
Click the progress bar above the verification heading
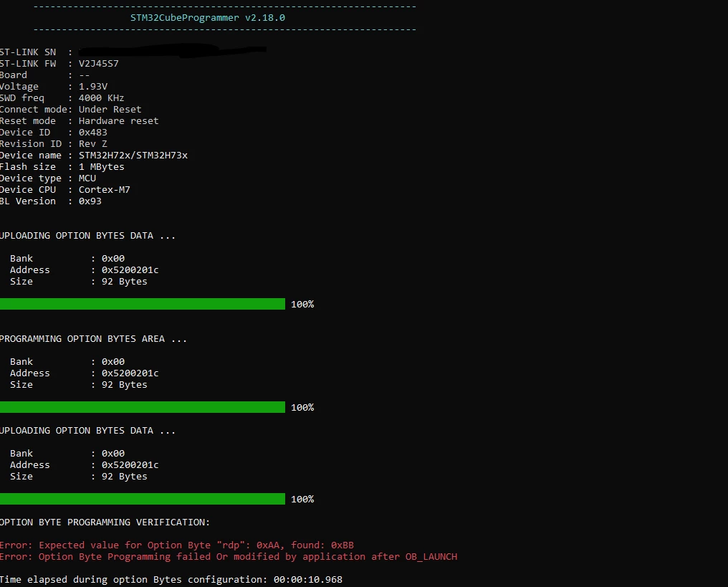[143, 500]
